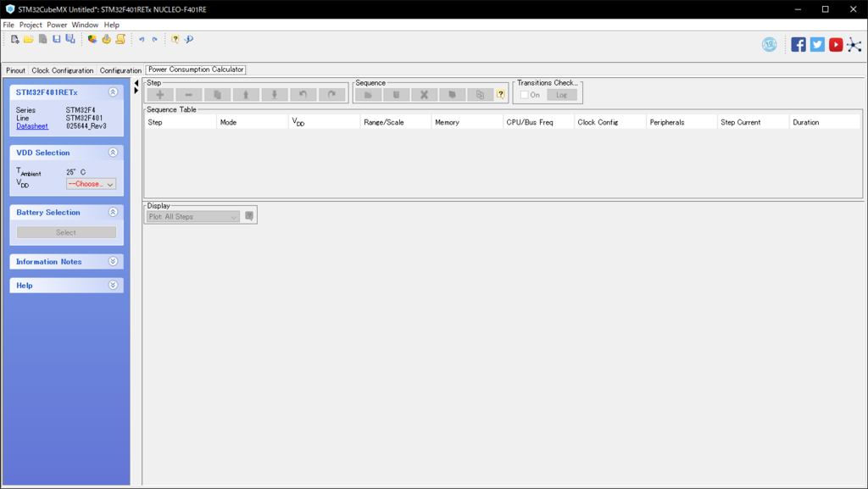868x489 pixels.
Task: Click the compare sequences icon
Action: point(480,95)
